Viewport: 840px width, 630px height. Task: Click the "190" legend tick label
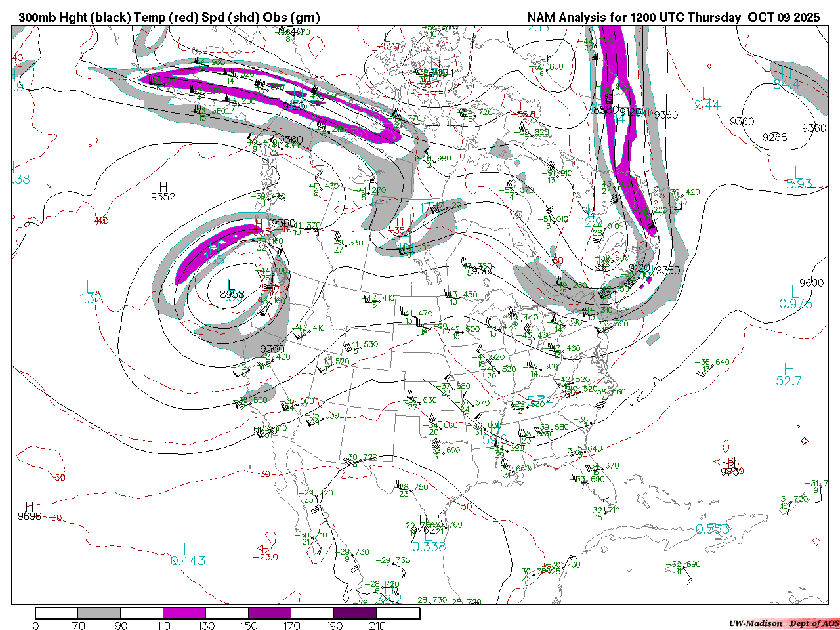tap(335, 625)
